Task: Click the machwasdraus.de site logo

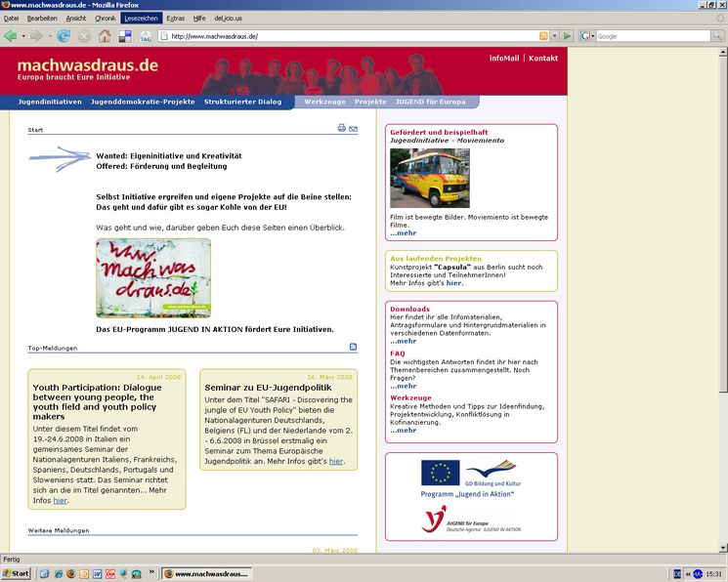Action: 88,65
